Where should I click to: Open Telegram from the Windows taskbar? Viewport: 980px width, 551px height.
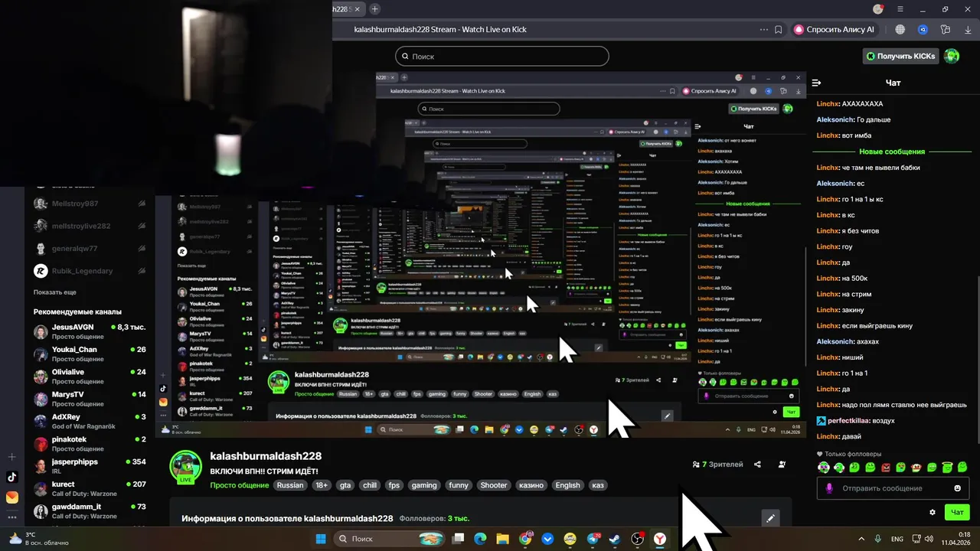pyautogui.click(x=593, y=539)
